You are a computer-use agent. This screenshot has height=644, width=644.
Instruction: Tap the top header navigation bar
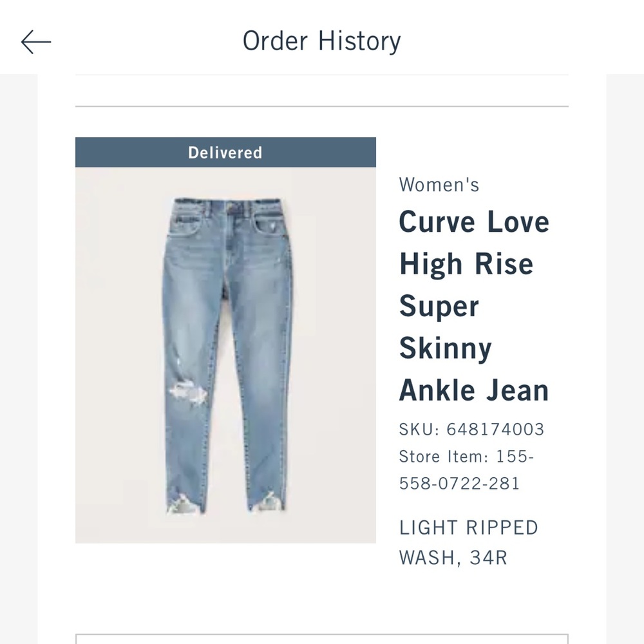click(322, 39)
